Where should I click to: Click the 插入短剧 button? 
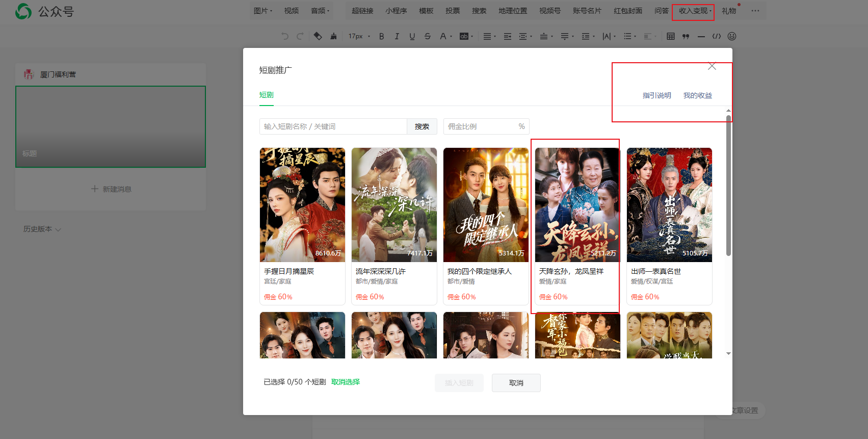(459, 383)
